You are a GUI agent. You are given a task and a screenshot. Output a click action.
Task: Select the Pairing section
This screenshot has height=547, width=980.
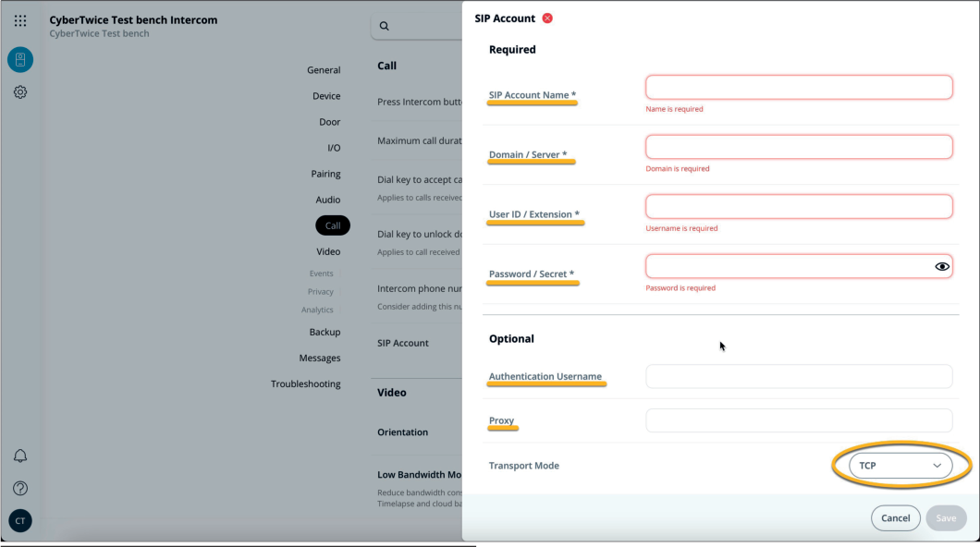coord(327,174)
